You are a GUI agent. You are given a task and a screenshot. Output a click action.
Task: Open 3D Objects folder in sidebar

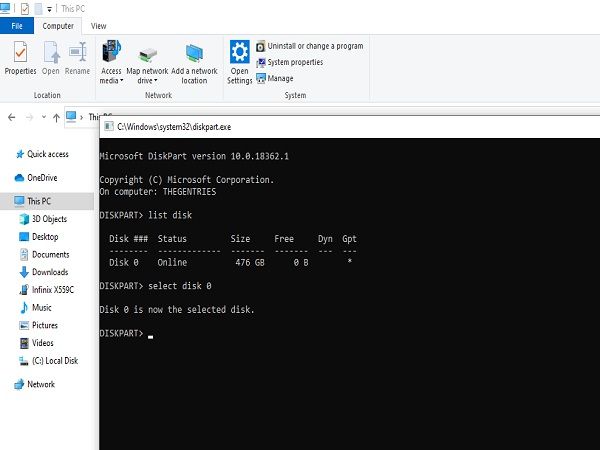point(43,219)
